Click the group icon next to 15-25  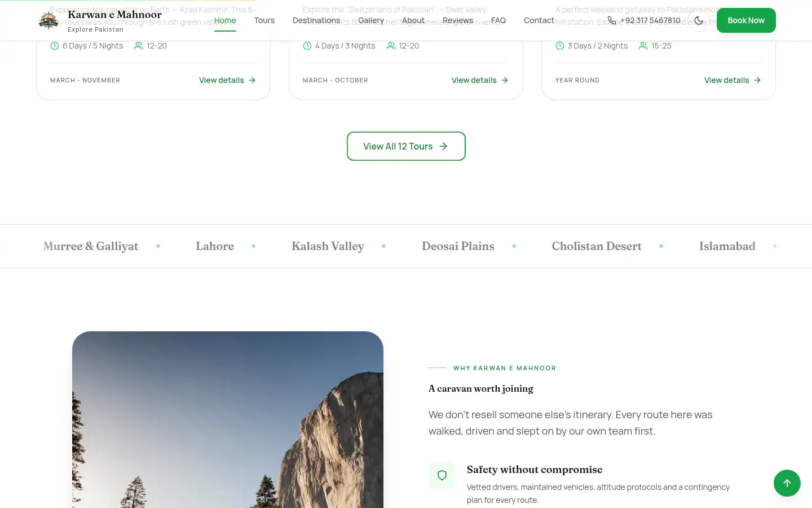(643, 46)
